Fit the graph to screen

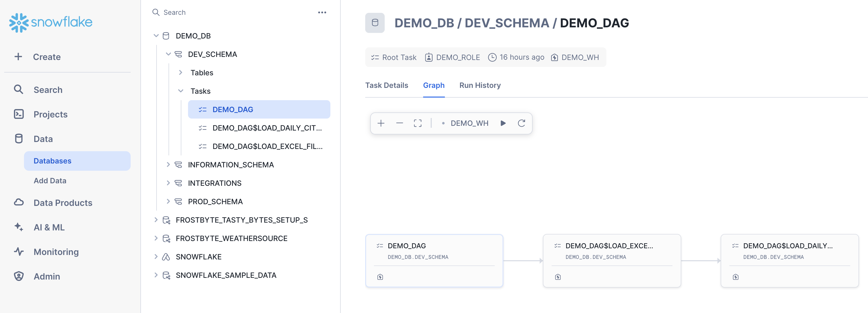click(418, 123)
